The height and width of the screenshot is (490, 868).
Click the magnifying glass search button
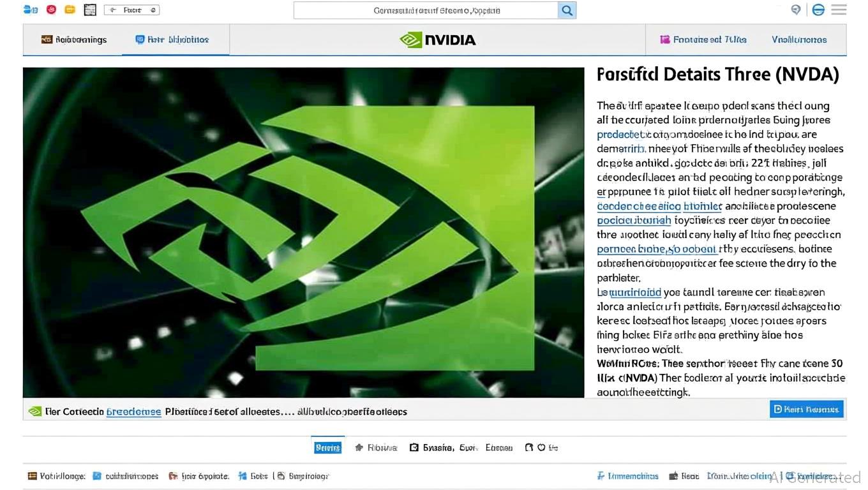567,10
